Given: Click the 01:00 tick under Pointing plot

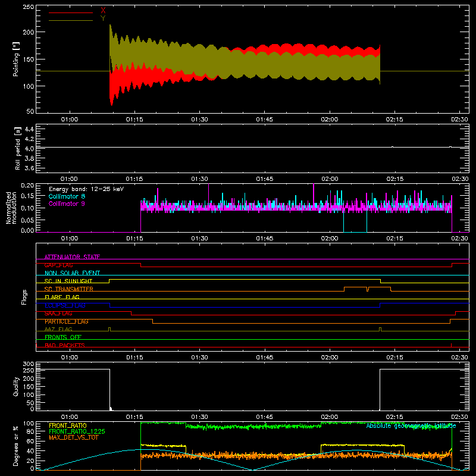Looking at the screenshot, I should tap(70, 120).
